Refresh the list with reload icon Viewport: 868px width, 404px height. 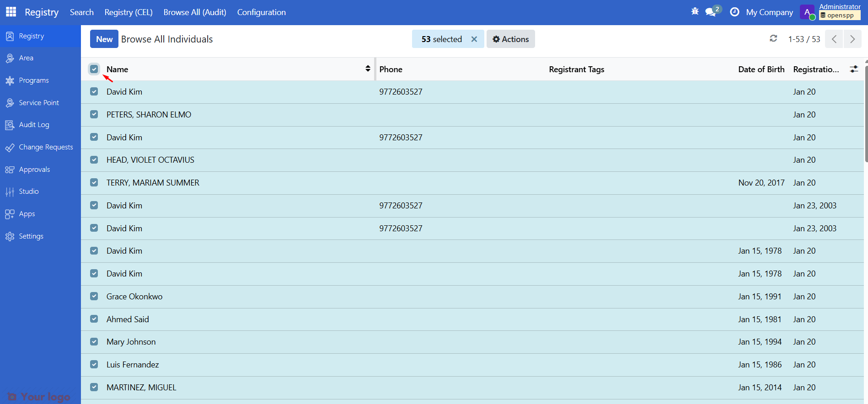773,38
